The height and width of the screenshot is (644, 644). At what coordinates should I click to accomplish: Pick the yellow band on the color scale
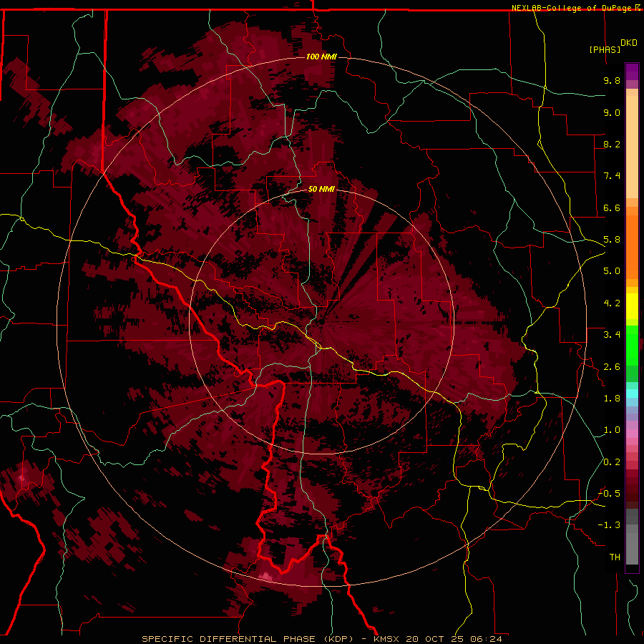[x=632, y=306]
